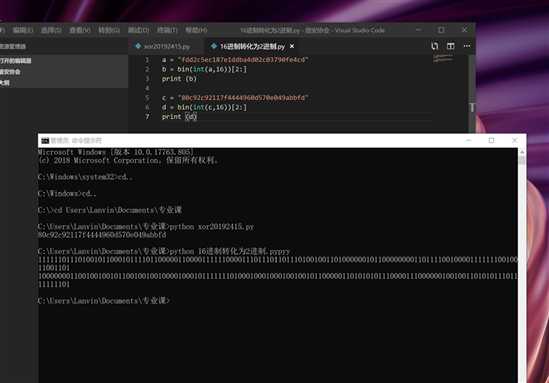
Task: Click the hex output 80c92c92117f... in terminal
Action: (102, 235)
